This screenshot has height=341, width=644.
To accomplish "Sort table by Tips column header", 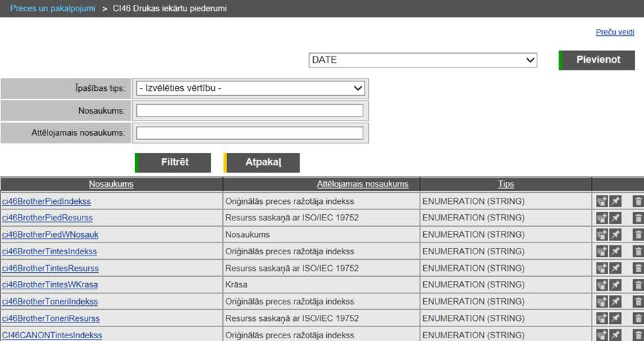I will (506, 184).
